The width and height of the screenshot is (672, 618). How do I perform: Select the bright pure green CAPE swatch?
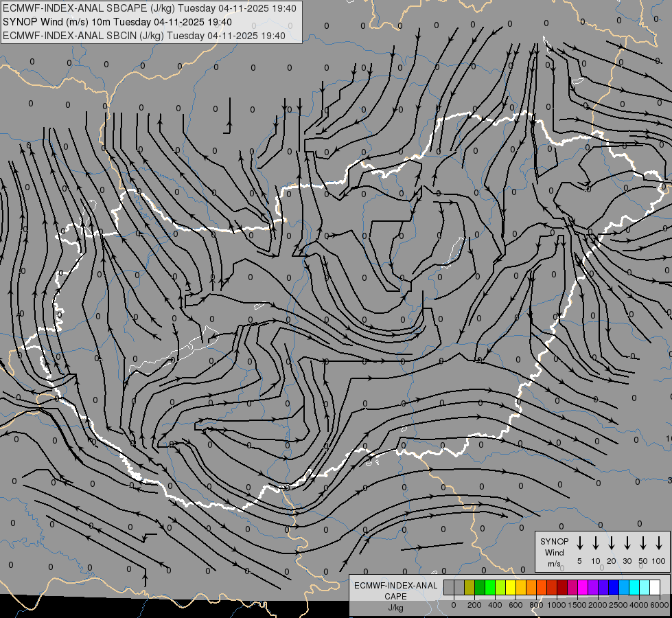click(490, 587)
